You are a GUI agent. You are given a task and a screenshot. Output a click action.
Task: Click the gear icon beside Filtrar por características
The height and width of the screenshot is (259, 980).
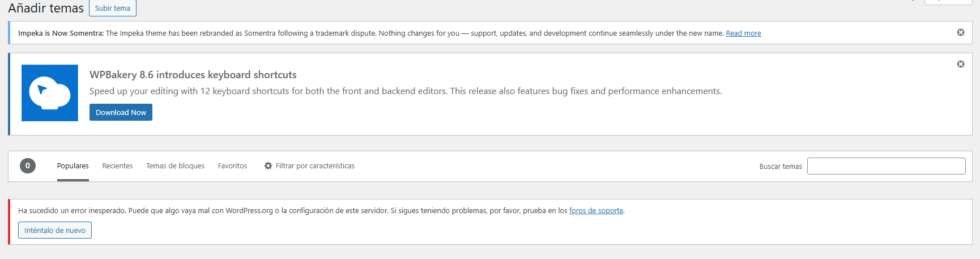coord(268,166)
